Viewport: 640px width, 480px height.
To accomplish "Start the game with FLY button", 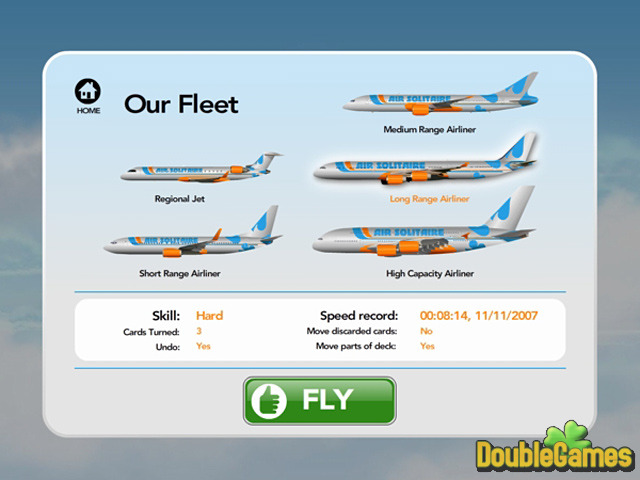I will tap(320, 401).
